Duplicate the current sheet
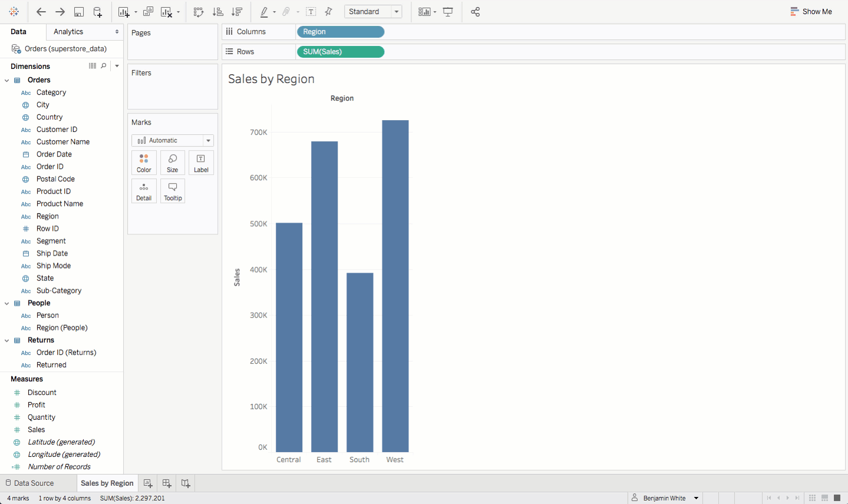Viewport: 848px width, 504px height. pos(149,12)
